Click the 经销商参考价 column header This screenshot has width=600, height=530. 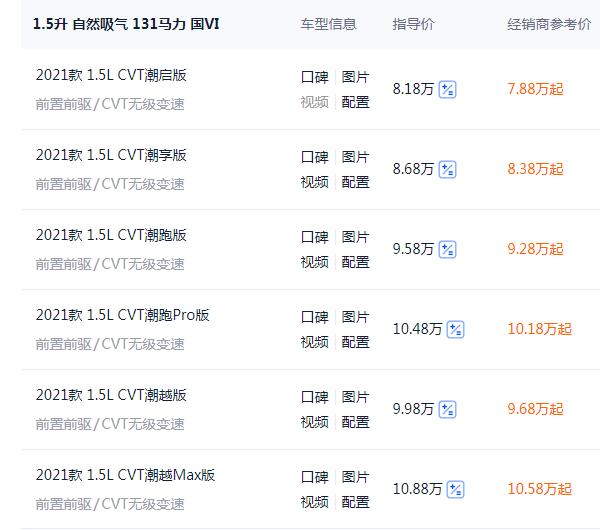tap(549, 24)
